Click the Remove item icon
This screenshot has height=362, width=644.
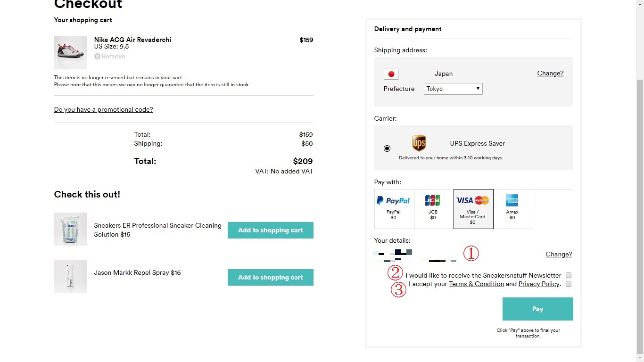pos(97,57)
